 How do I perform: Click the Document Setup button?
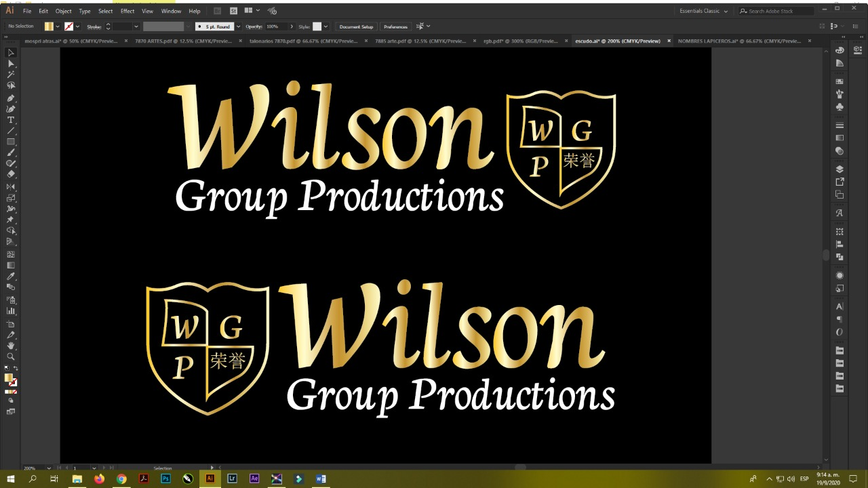point(356,26)
